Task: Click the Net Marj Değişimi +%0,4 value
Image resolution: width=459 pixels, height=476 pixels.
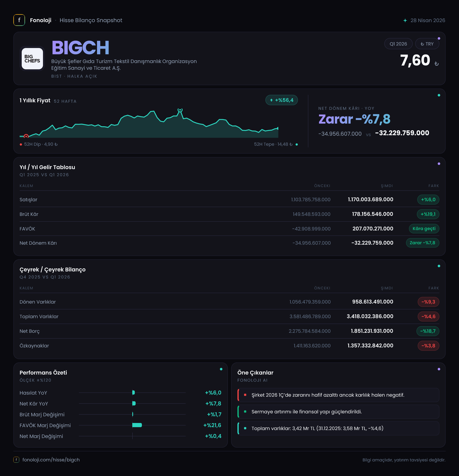Action: [x=213, y=436]
